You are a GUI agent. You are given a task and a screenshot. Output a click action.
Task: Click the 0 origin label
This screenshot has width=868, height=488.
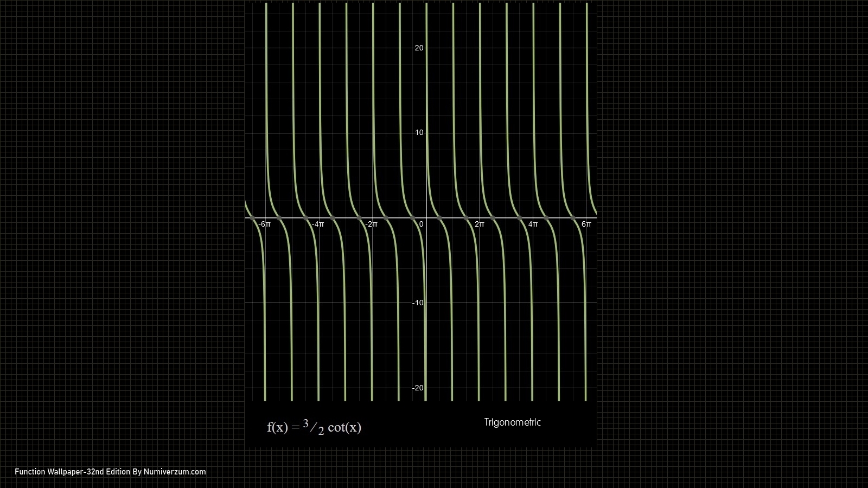tap(422, 224)
